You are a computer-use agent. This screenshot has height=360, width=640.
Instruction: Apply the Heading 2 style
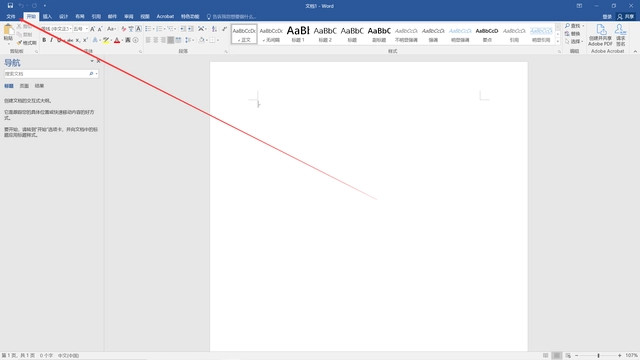coord(325,34)
